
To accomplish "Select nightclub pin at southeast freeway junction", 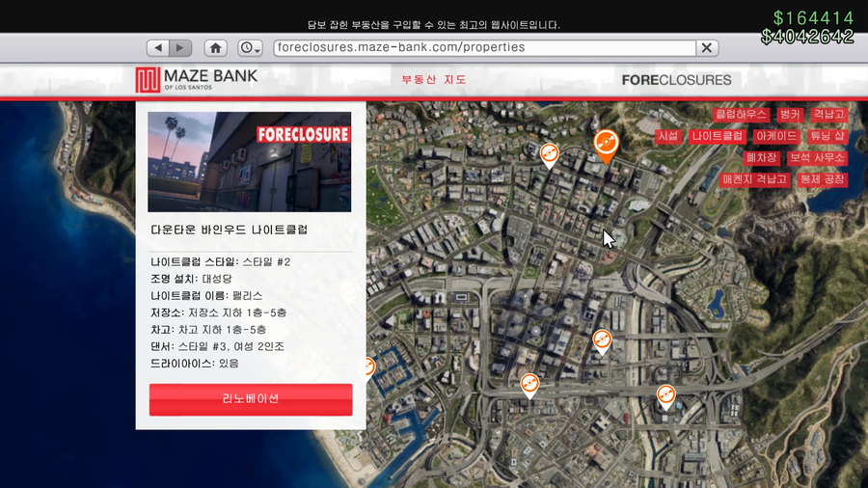I will pos(665,396).
